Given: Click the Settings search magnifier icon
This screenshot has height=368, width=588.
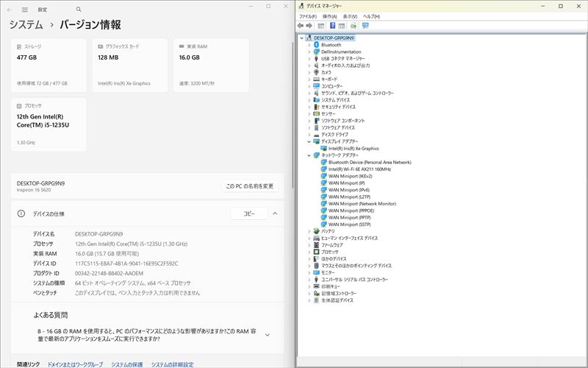Looking at the screenshot, I should 79,10.
